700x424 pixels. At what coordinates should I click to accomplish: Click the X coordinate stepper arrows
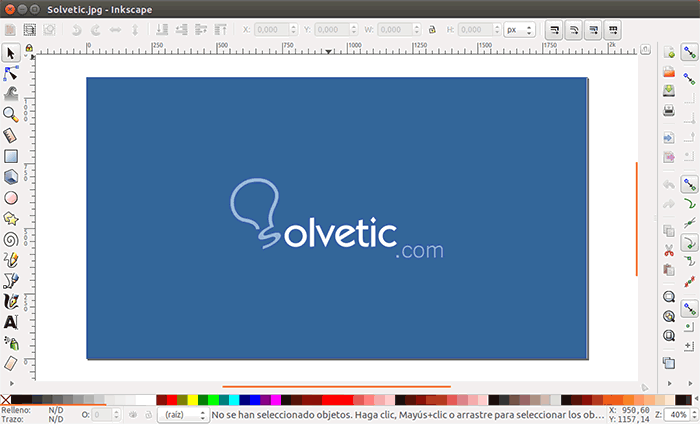pyautogui.click(x=293, y=30)
